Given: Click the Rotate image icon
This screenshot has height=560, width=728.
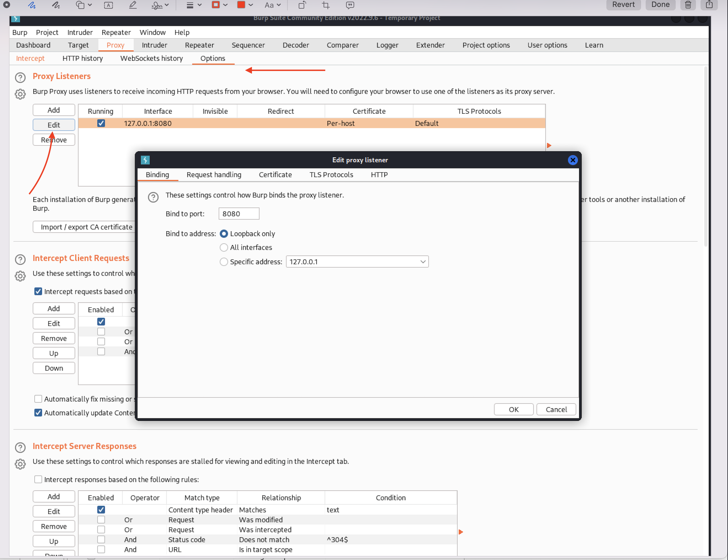Looking at the screenshot, I should coord(302,5).
